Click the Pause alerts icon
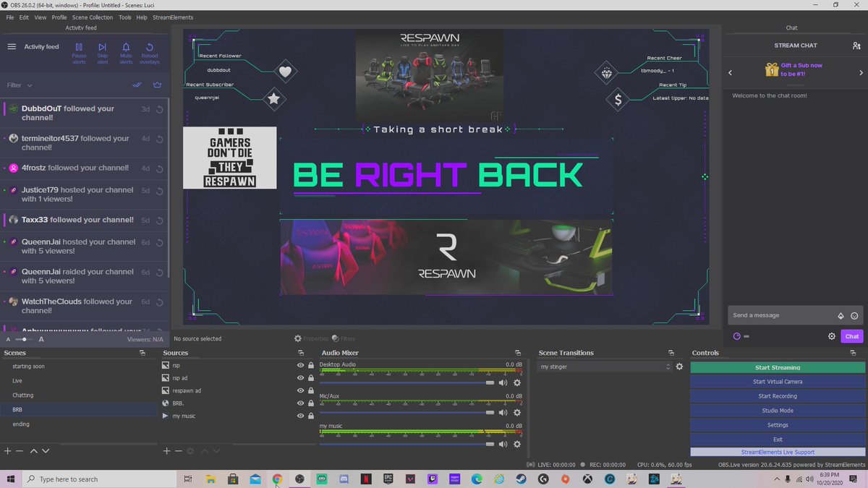 79,47
